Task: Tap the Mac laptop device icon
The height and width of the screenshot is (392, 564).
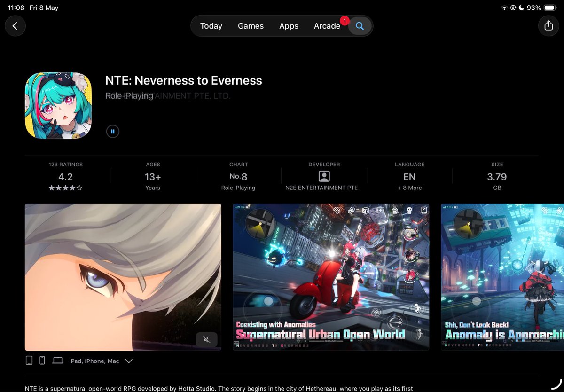Action: 58,361
